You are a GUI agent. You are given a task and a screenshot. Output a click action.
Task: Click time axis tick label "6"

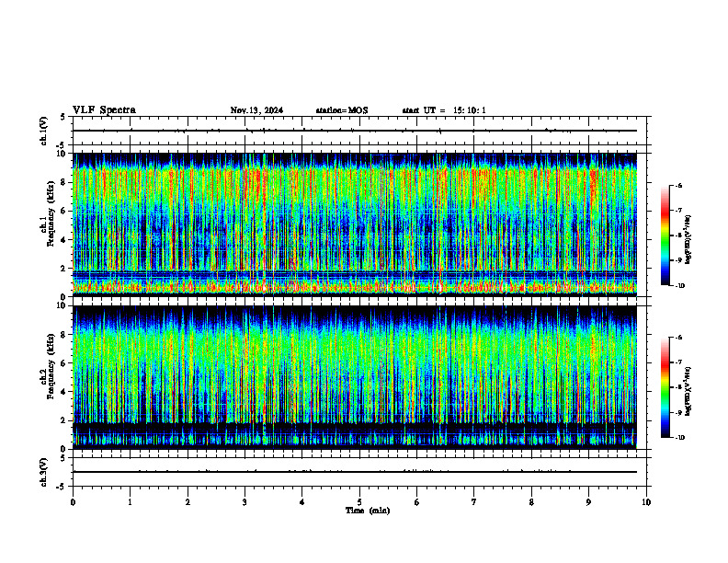click(417, 502)
